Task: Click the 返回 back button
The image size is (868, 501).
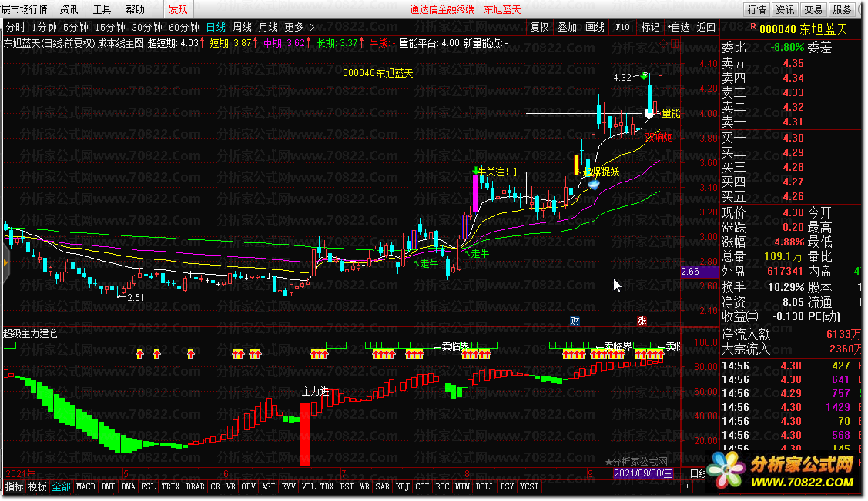Action: pos(705,27)
